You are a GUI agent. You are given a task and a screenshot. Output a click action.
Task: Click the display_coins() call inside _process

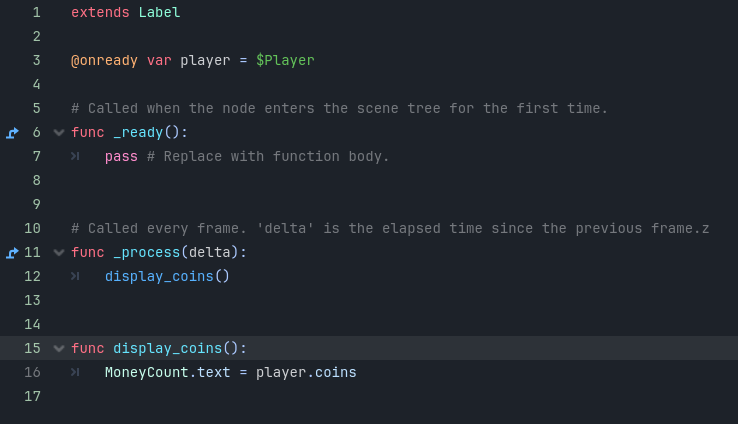(x=167, y=276)
